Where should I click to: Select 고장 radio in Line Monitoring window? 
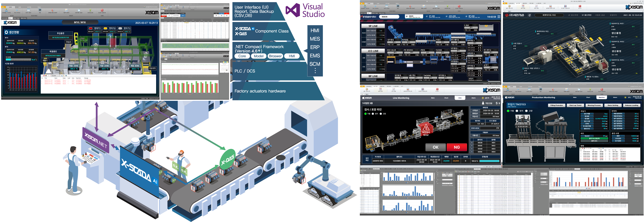coord(381,114)
